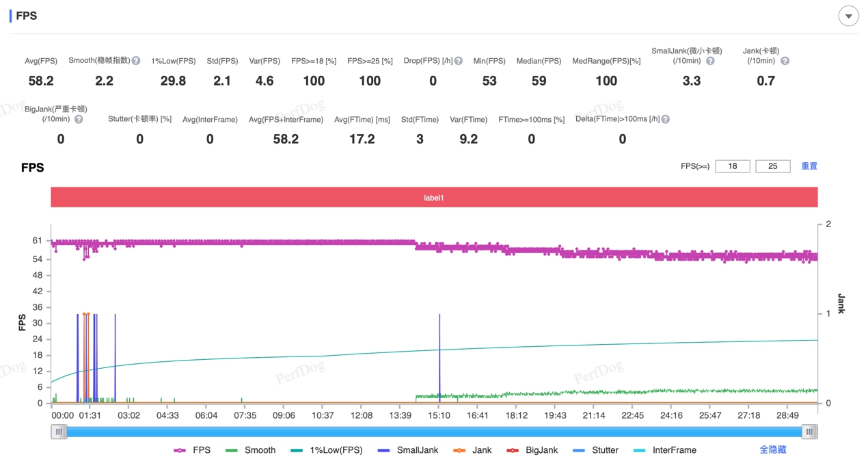Viewport: 868px width, 457px height.
Task: Toggle InterFrame series in the legend
Action: (x=665, y=450)
